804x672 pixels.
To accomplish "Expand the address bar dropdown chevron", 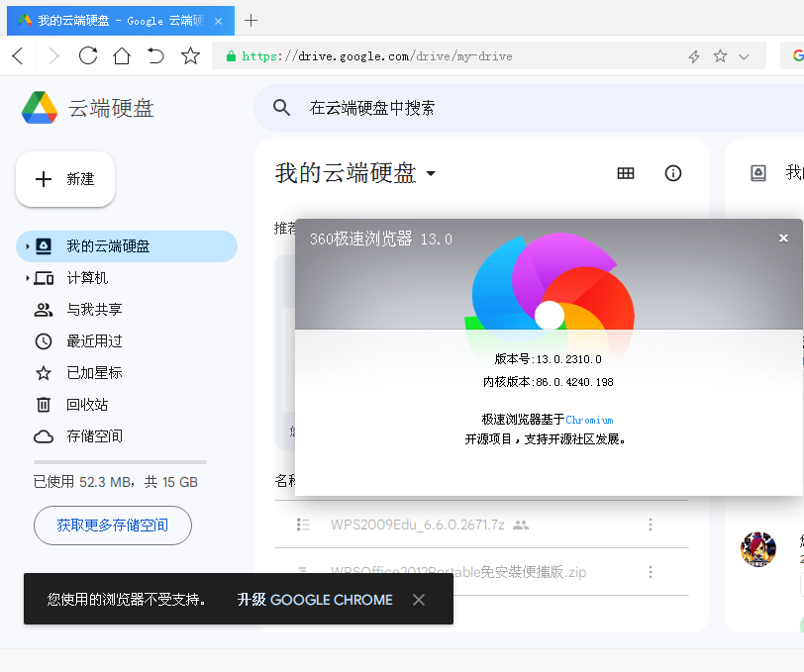I will tap(744, 56).
